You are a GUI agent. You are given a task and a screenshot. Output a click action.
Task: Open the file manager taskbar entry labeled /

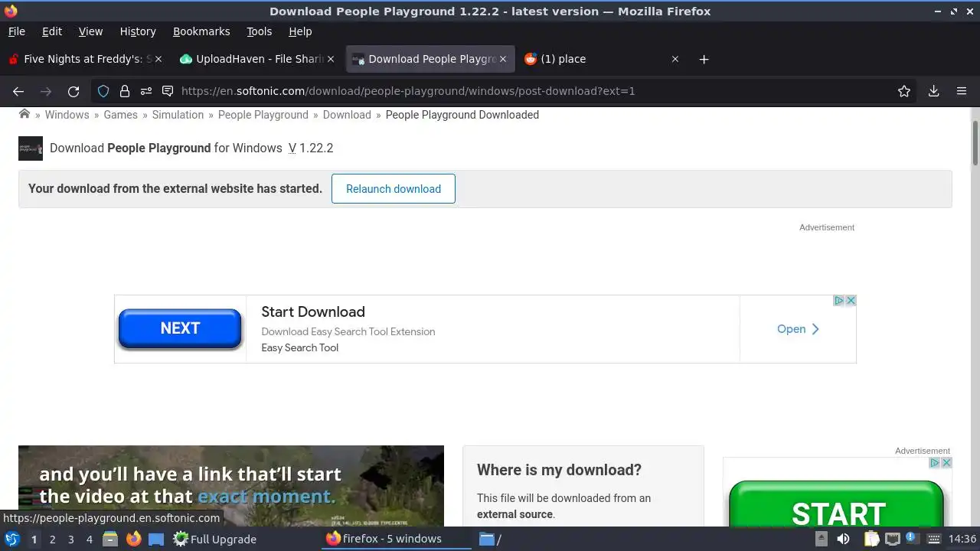pyautogui.click(x=490, y=539)
